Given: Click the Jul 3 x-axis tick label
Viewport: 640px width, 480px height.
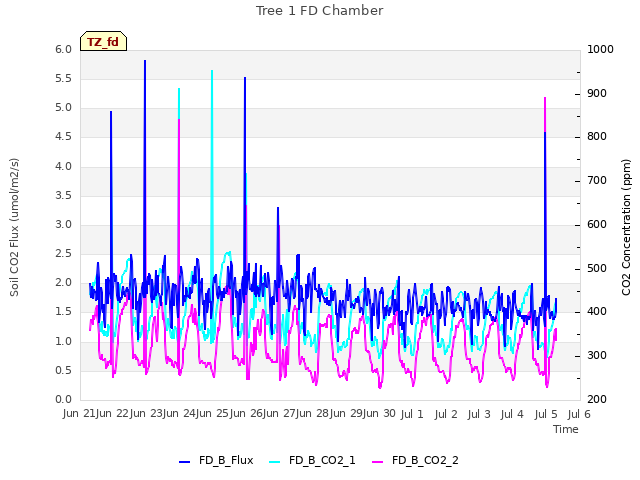Looking at the screenshot, I should 479,414.
